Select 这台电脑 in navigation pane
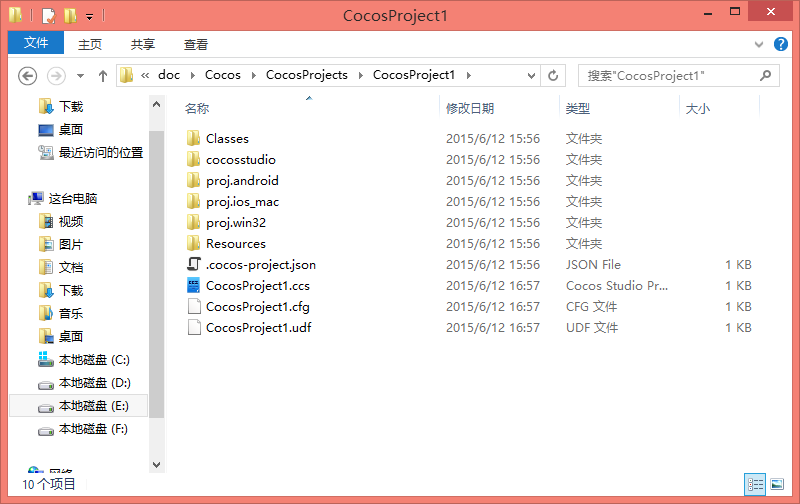Screen dimensions: 800x504 [x=63, y=198]
